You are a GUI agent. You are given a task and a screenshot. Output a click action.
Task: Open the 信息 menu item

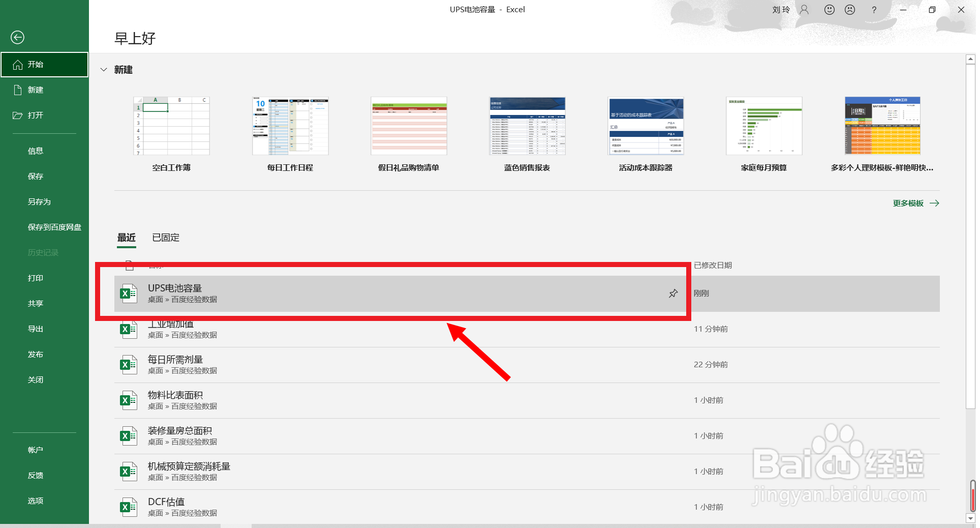click(x=36, y=151)
